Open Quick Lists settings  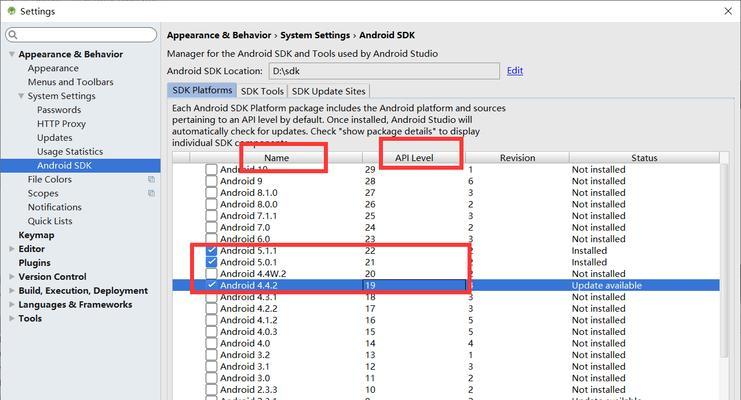50,221
